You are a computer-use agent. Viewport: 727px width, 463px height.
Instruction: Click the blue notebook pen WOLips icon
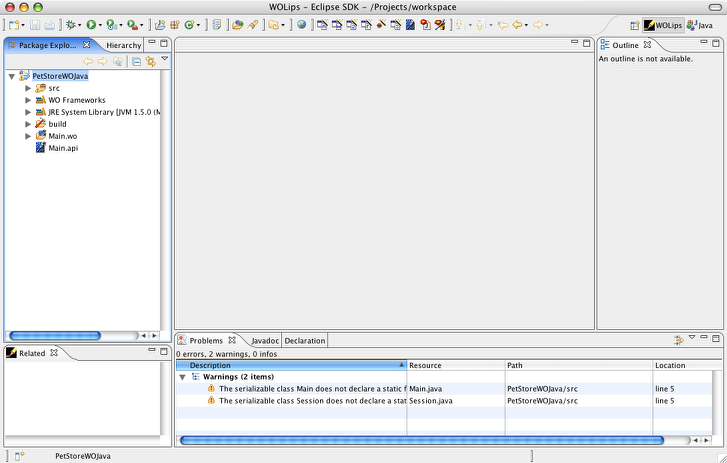click(x=410, y=25)
